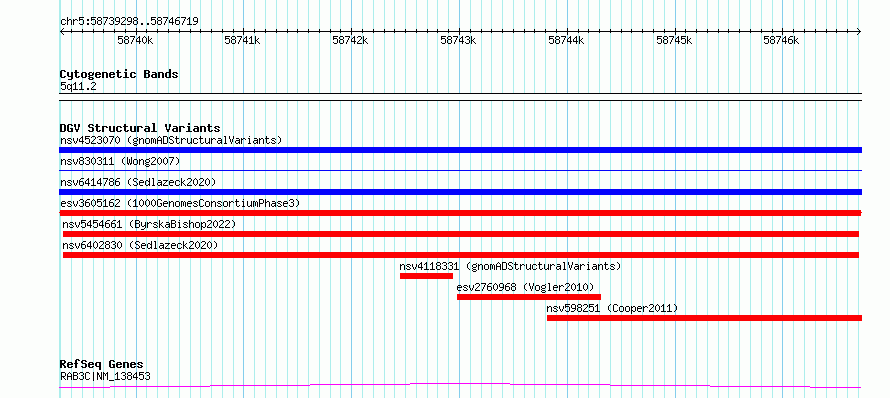
Task: Open the esv2760968 (Vogler2010) label
Action: (525, 287)
